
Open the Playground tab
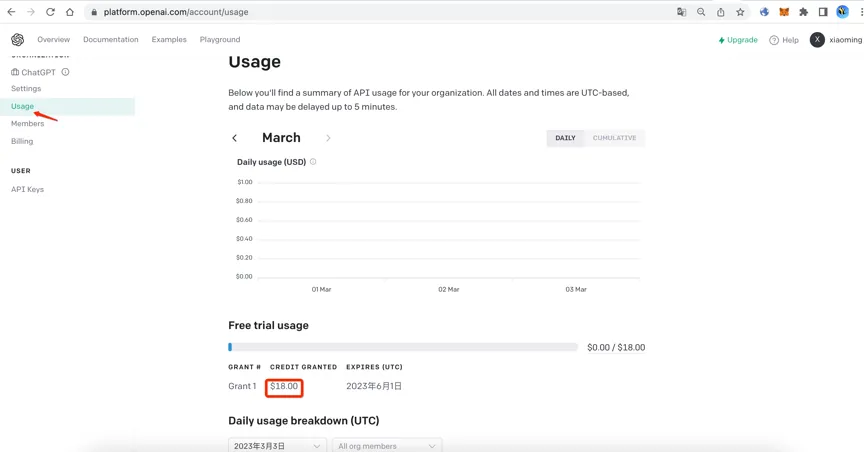[219, 40]
